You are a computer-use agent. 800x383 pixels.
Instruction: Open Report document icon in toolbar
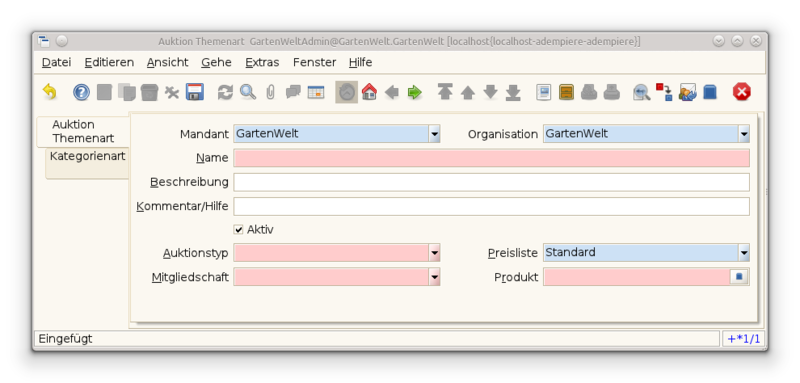click(543, 92)
